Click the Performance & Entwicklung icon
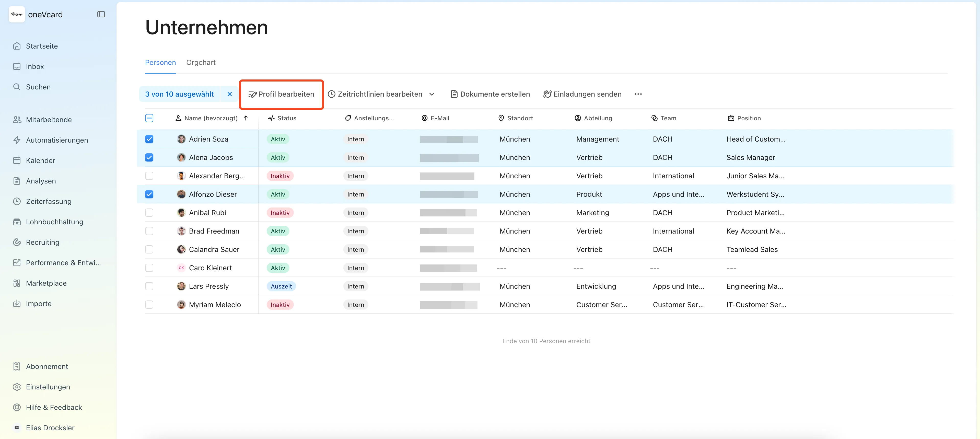This screenshot has width=980, height=439. click(17, 263)
